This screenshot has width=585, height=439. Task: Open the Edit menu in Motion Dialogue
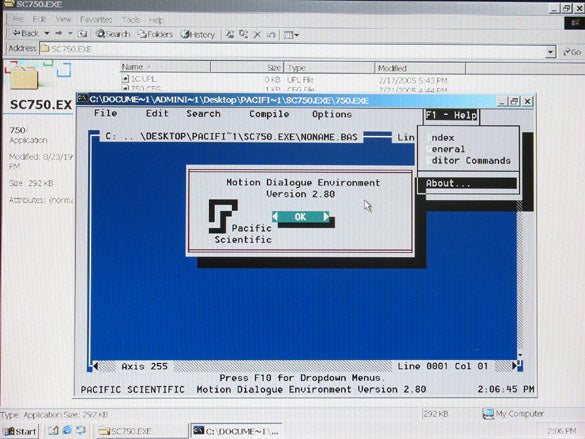click(157, 113)
